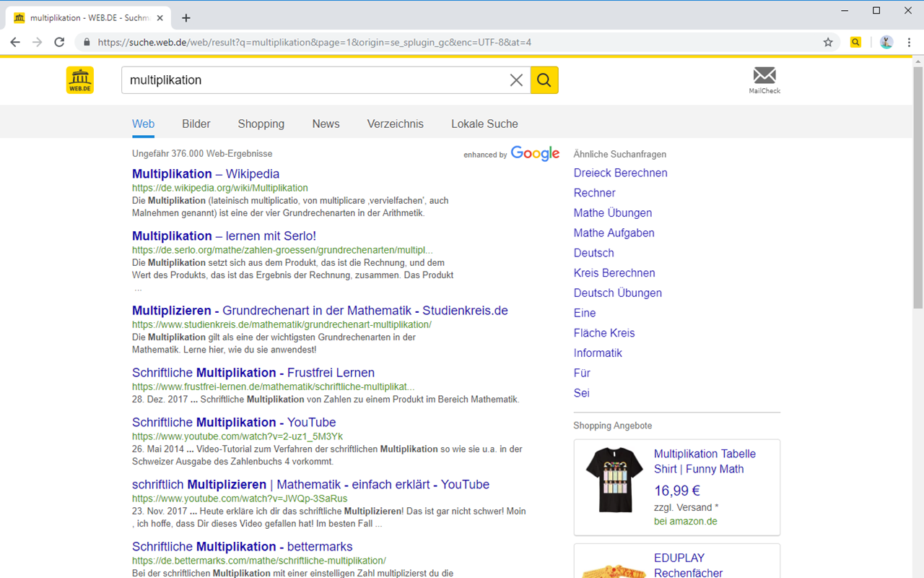Click the site lock icon in address bar
924x578 pixels.
[87, 42]
